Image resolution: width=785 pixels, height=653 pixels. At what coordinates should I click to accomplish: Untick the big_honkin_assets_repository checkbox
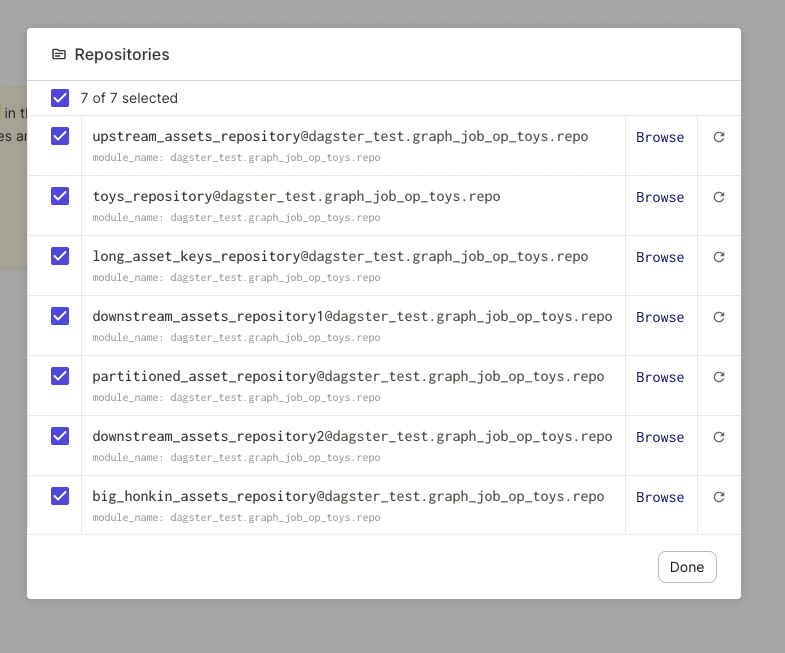click(x=60, y=496)
